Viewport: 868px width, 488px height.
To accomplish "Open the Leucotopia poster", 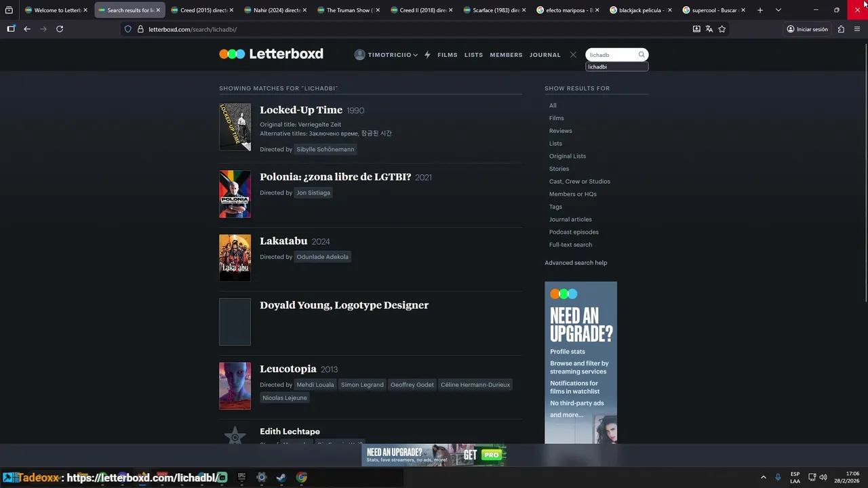I will 235,386.
